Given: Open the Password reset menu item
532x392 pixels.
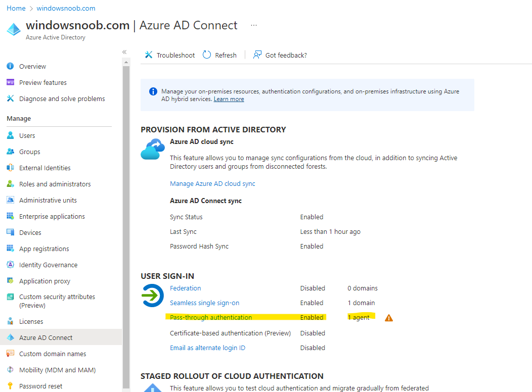Looking at the screenshot, I should (x=41, y=386).
